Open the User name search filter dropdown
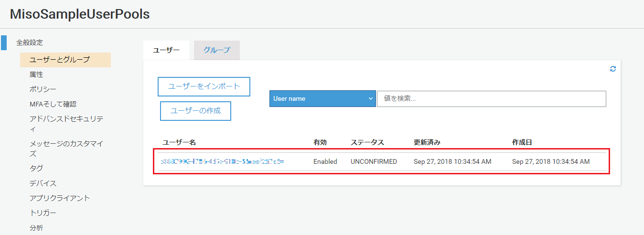644x235 pixels. (x=322, y=99)
